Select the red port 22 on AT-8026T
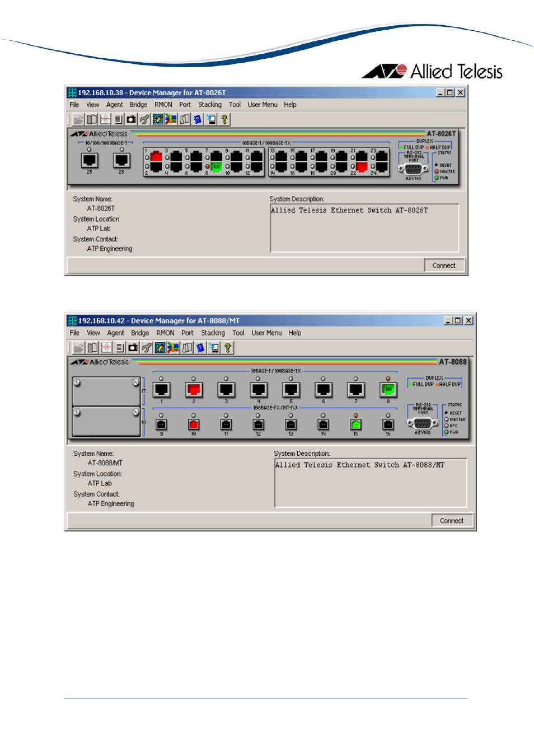Viewport: 534px width, 756px height. [362, 167]
